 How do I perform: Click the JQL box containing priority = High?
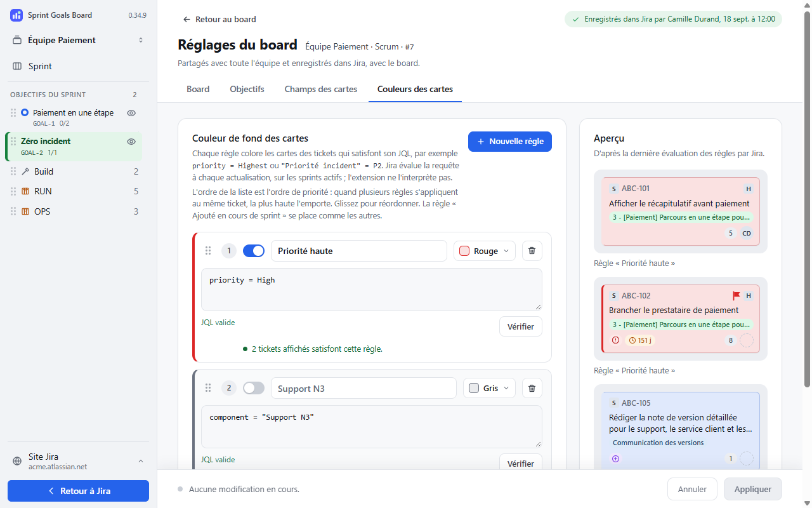coord(372,290)
